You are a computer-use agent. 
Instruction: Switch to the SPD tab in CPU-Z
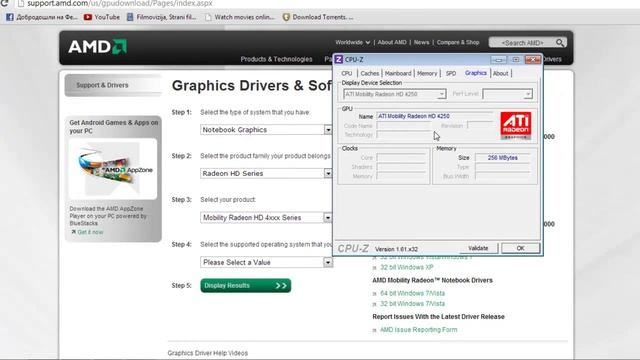[451, 73]
